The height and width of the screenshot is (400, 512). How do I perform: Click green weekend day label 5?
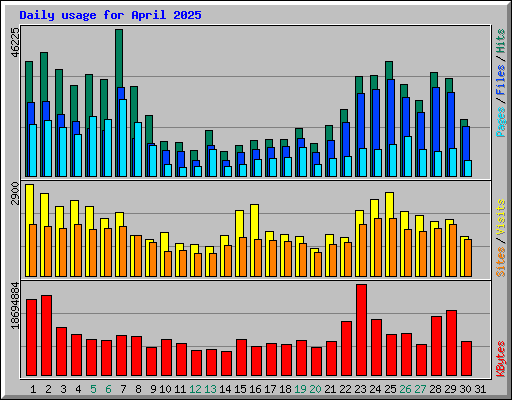tap(93, 389)
